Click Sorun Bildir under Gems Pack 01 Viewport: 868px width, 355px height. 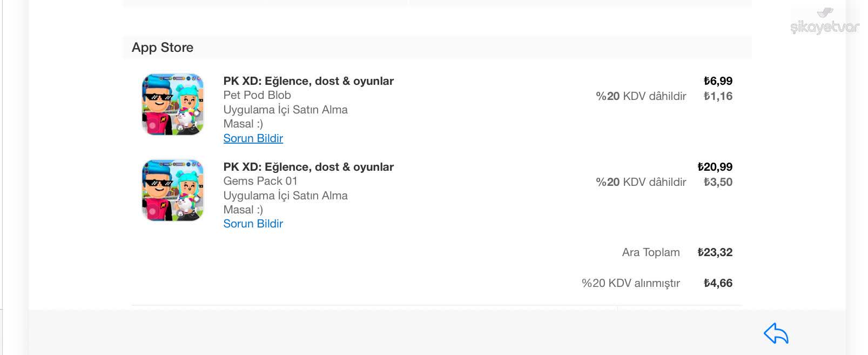coord(253,224)
